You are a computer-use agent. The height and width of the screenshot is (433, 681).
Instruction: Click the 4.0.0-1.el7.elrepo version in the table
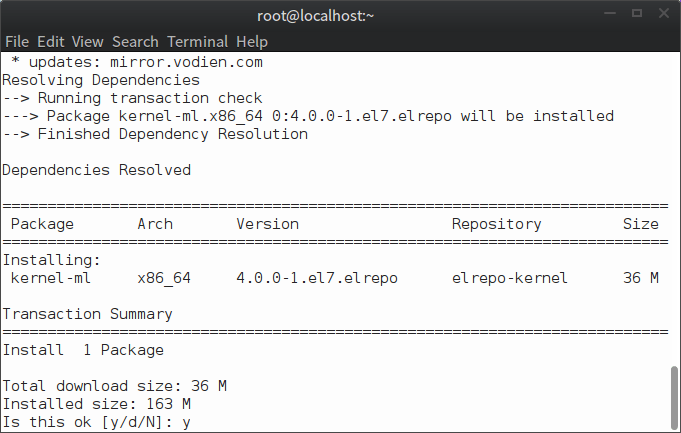317,278
